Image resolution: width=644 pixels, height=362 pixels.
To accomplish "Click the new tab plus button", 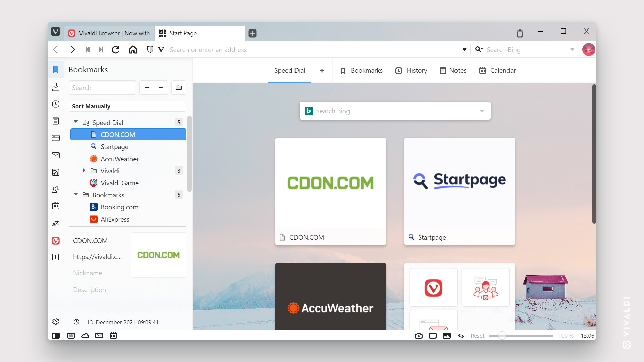I will pos(252,33).
